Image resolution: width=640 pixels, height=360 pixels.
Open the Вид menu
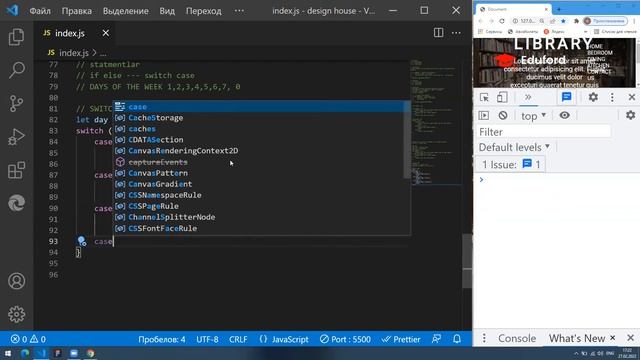tap(167, 11)
